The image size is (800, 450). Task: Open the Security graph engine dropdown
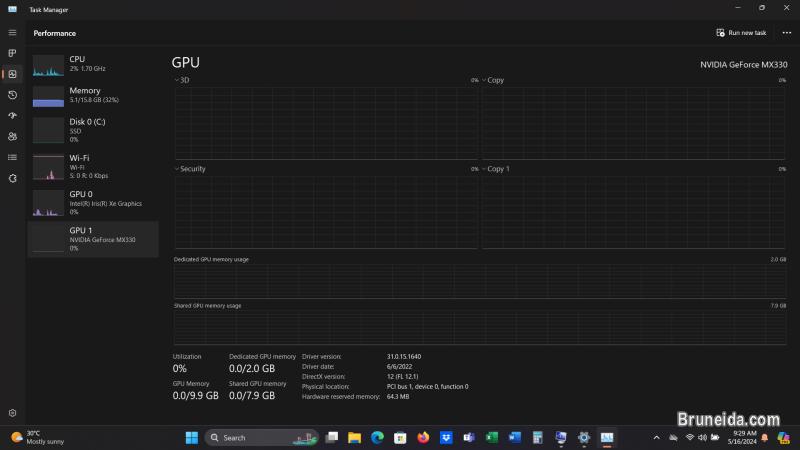pyautogui.click(x=177, y=169)
